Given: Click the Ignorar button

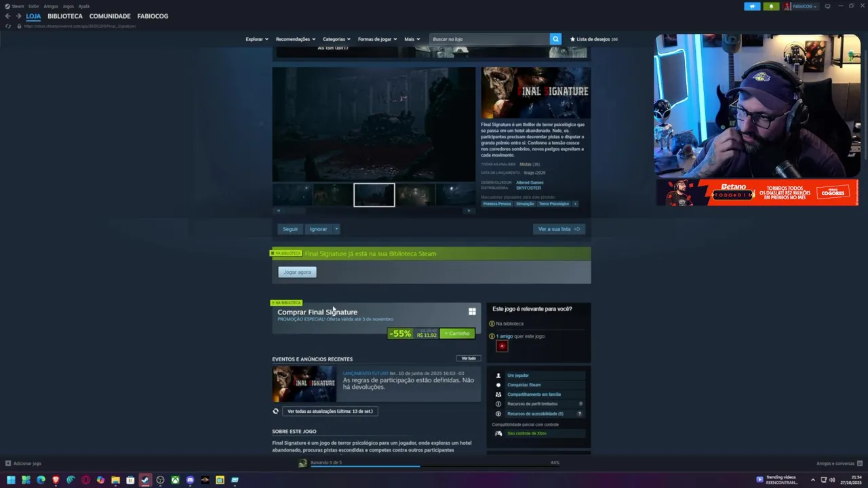Looking at the screenshot, I should pyautogui.click(x=319, y=229).
